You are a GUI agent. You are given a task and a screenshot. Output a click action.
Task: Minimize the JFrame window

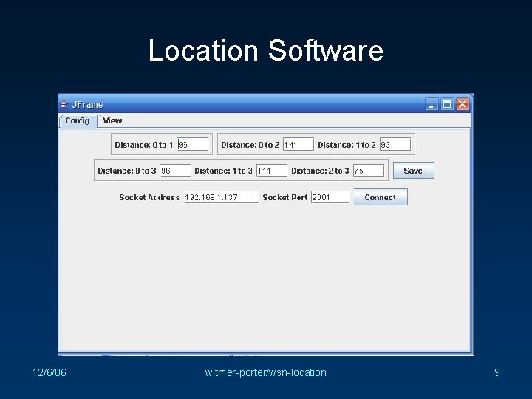pos(432,104)
